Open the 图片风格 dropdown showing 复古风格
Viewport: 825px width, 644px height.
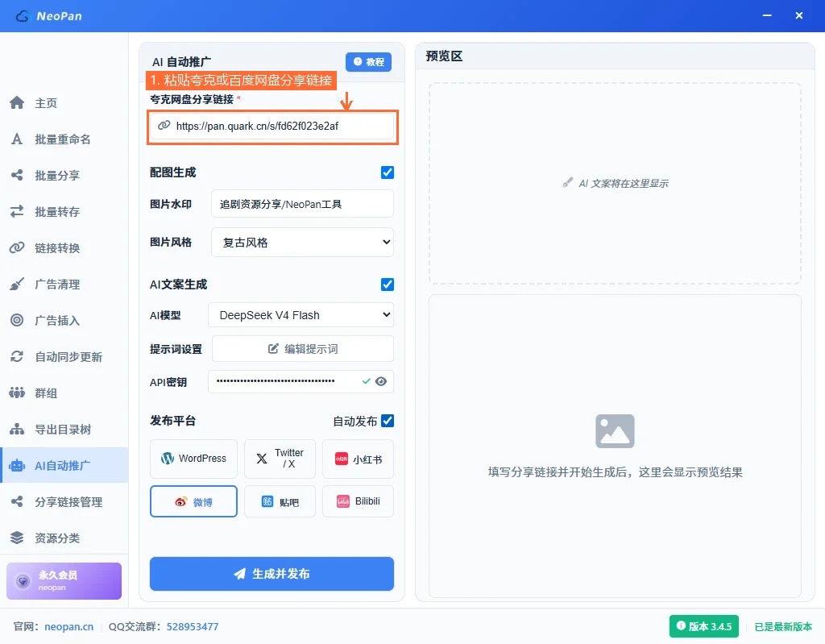tap(303, 243)
